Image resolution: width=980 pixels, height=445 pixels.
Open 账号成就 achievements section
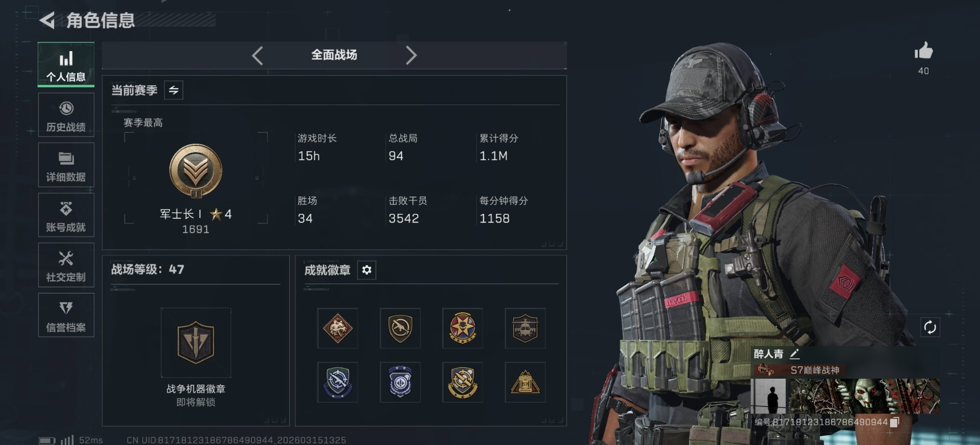coord(66,215)
